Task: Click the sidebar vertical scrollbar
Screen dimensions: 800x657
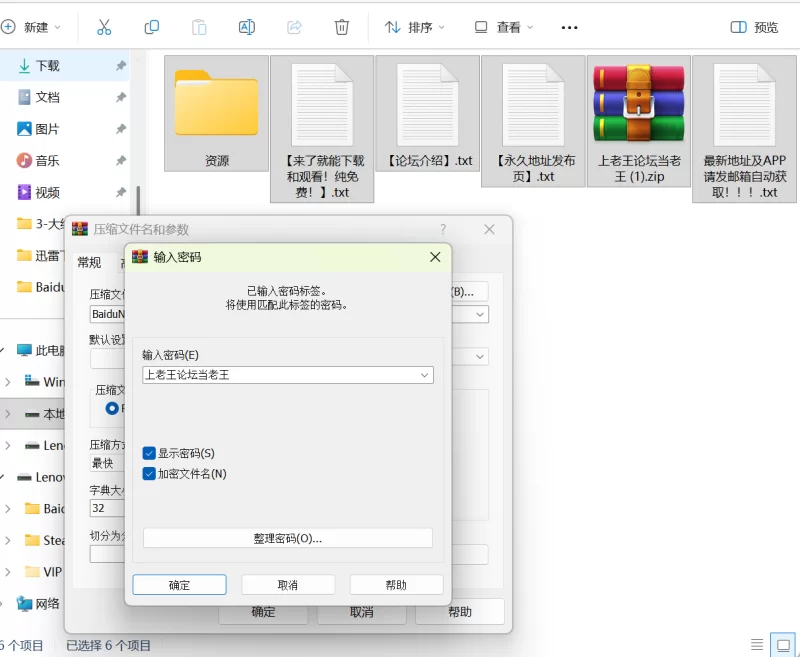Action: (138, 201)
